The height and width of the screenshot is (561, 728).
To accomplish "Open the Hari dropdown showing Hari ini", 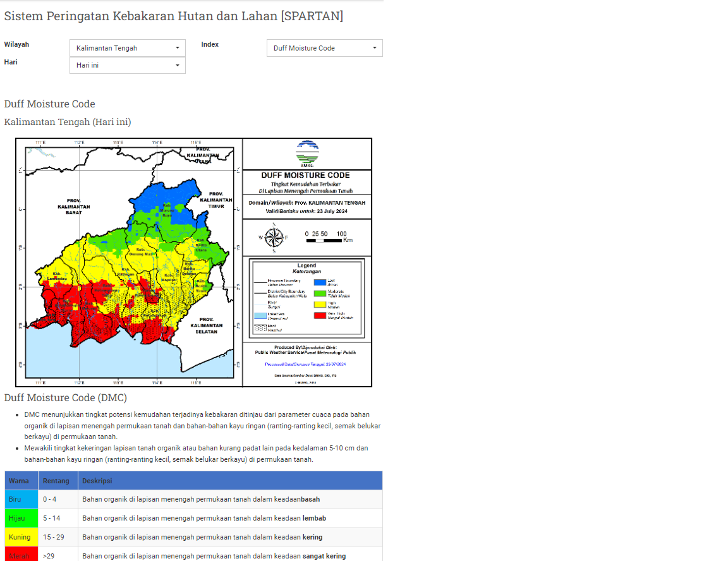I will pos(127,65).
